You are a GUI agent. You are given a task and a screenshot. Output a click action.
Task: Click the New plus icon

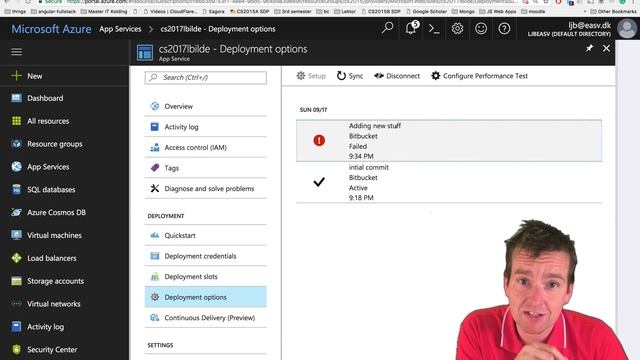click(16, 76)
